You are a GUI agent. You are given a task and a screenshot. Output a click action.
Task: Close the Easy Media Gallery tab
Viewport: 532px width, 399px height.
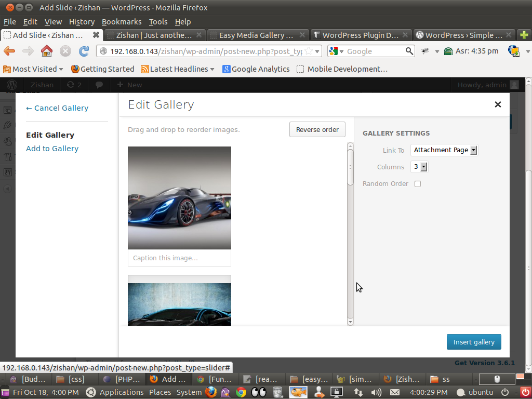pos(302,35)
